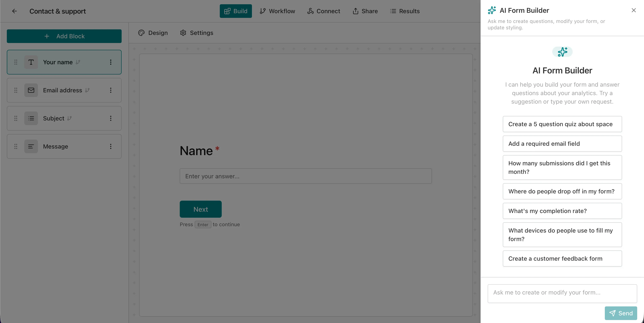Choose 'Add a required email field' suggestion
The width and height of the screenshot is (644, 323).
(562, 144)
